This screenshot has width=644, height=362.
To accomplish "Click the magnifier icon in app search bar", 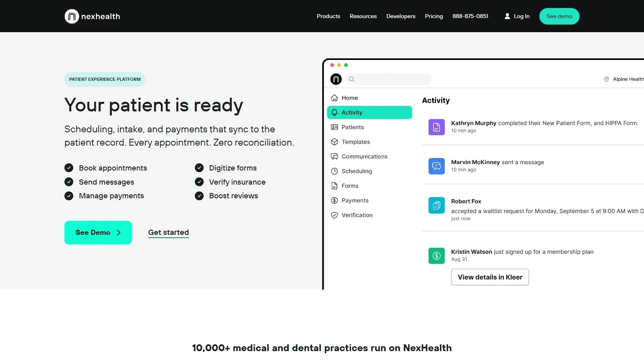I will [x=351, y=79].
